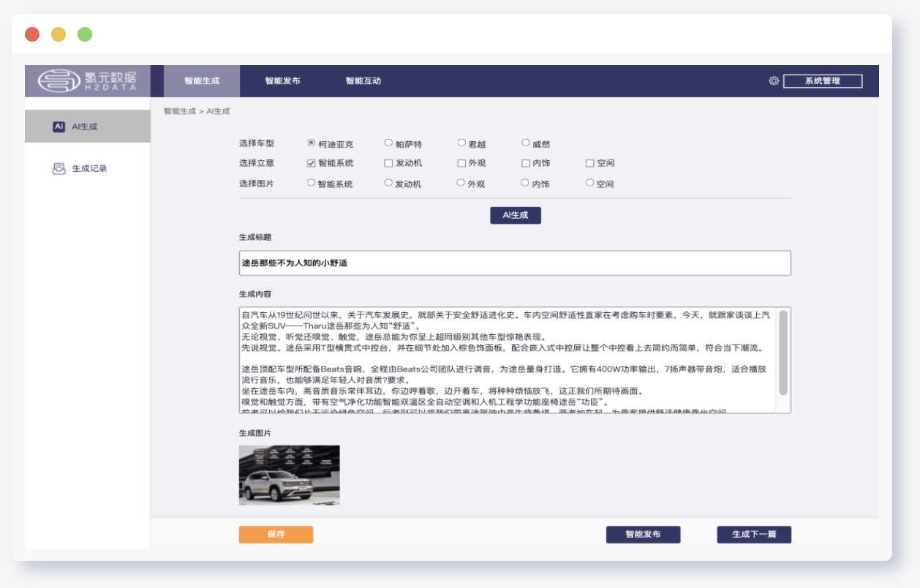This screenshot has width=920, height=588.
Task: Click the red window close button
Action: (x=32, y=34)
